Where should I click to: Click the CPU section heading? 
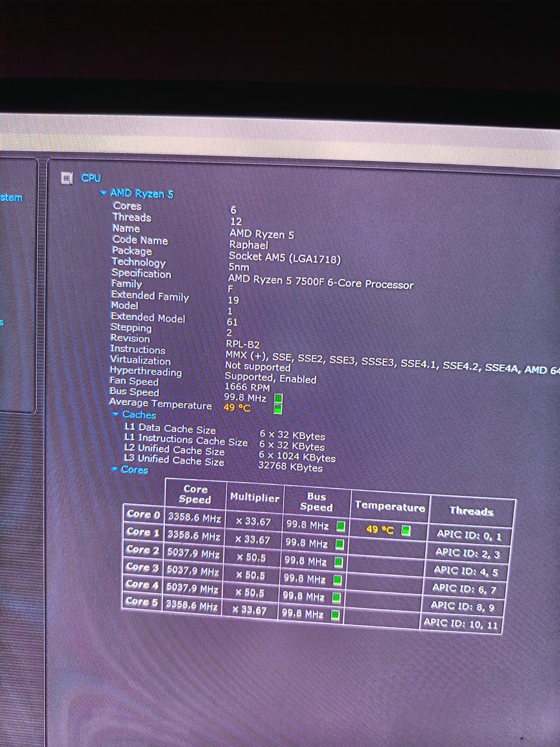[91, 178]
